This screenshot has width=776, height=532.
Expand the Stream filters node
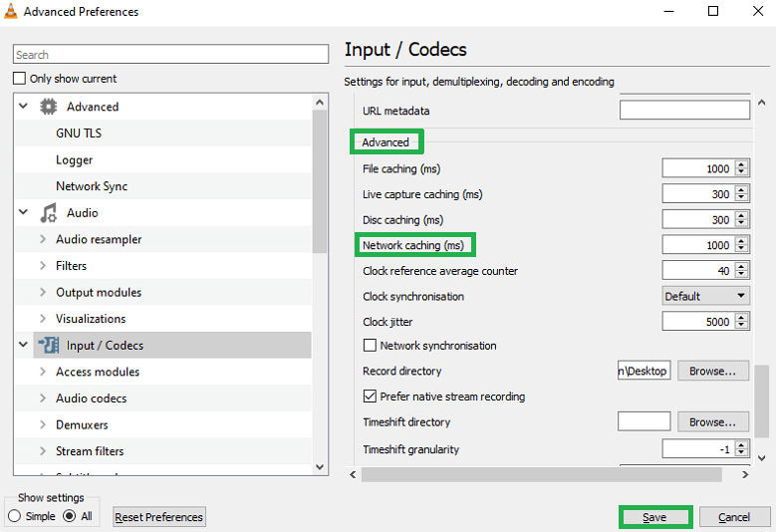click(x=43, y=451)
